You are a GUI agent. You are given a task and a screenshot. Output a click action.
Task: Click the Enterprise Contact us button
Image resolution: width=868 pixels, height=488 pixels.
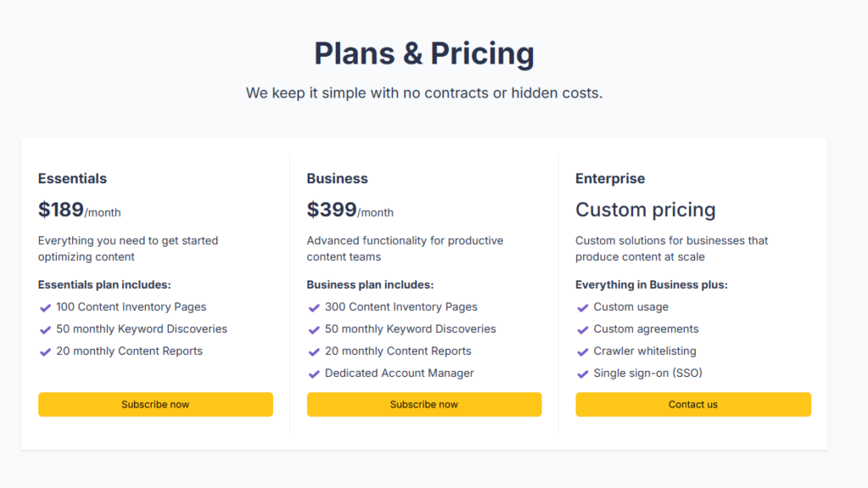pyautogui.click(x=693, y=404)
